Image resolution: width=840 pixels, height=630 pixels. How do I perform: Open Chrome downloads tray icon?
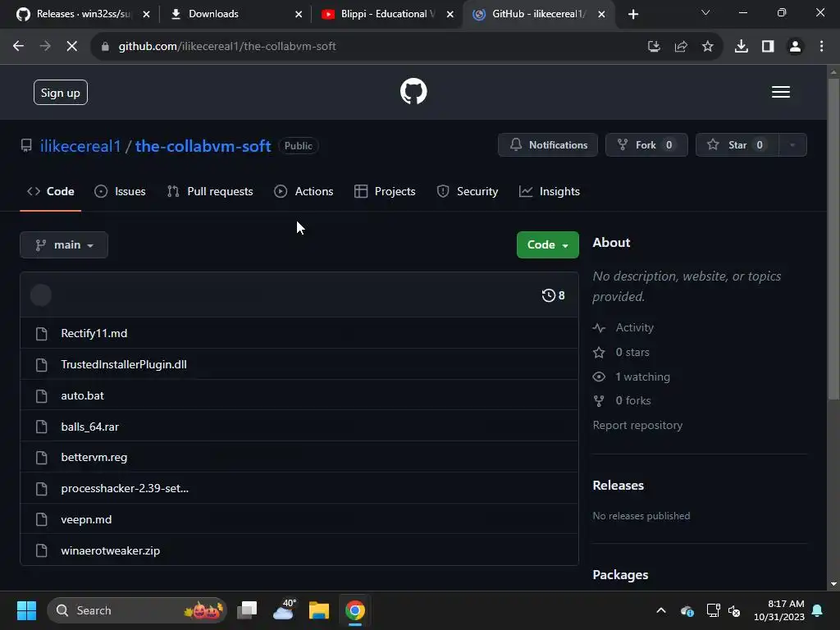742,46
